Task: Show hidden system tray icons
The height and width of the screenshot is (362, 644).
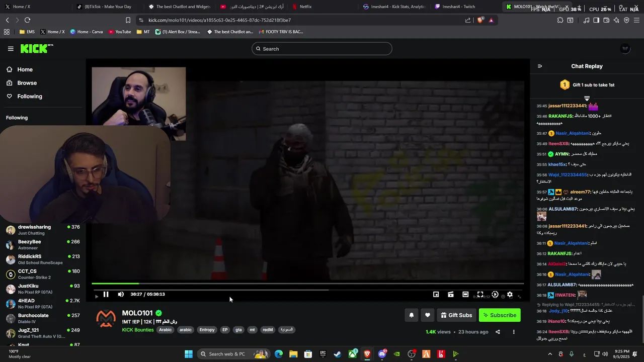Action: [549, 354]
